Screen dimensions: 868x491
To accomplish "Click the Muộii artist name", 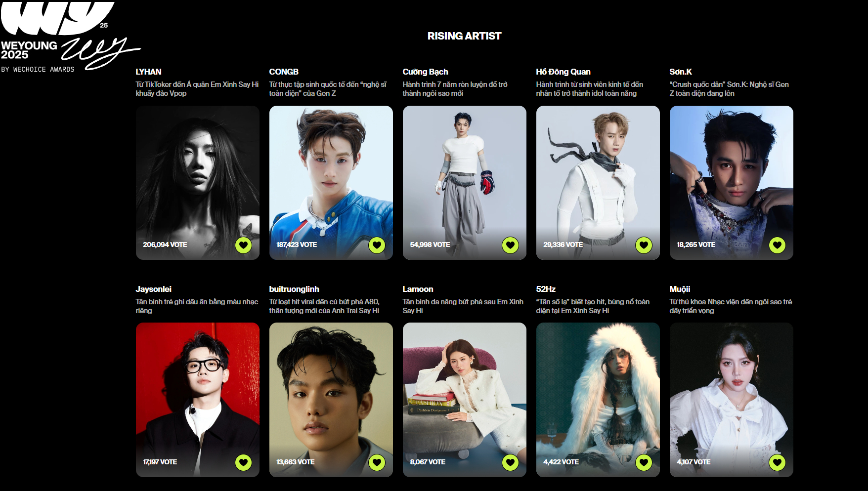I will tap(680, 289).
